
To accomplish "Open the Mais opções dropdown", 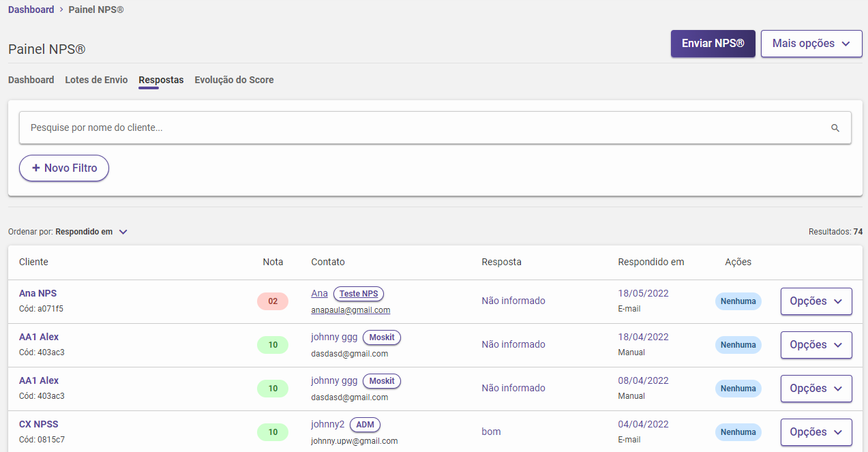I will (811, 44).
